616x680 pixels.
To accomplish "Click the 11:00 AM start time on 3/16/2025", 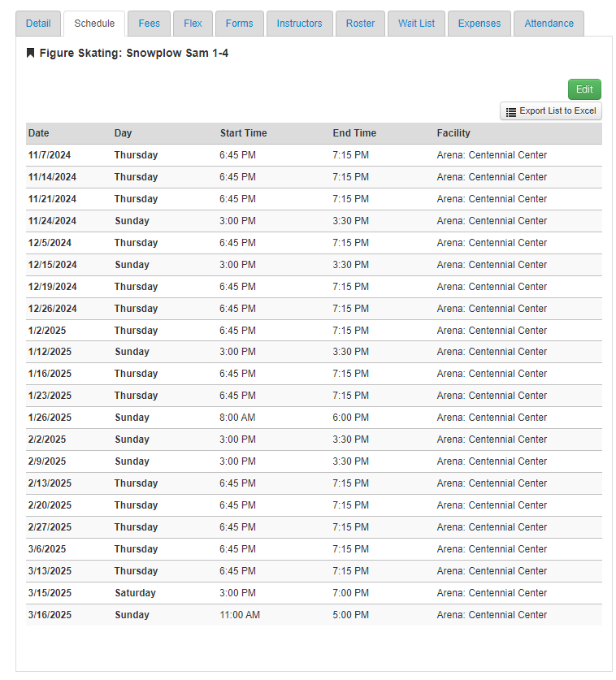I will [240, 615].
